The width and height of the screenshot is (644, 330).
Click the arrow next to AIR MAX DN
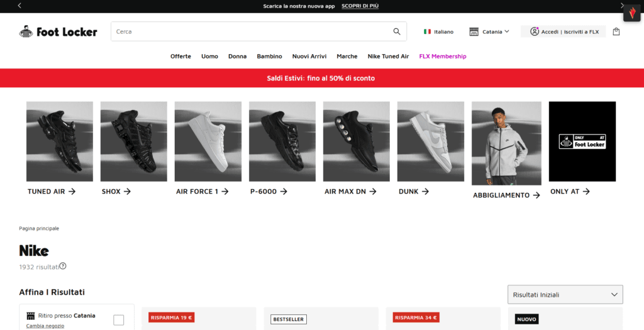pos(372,191)
